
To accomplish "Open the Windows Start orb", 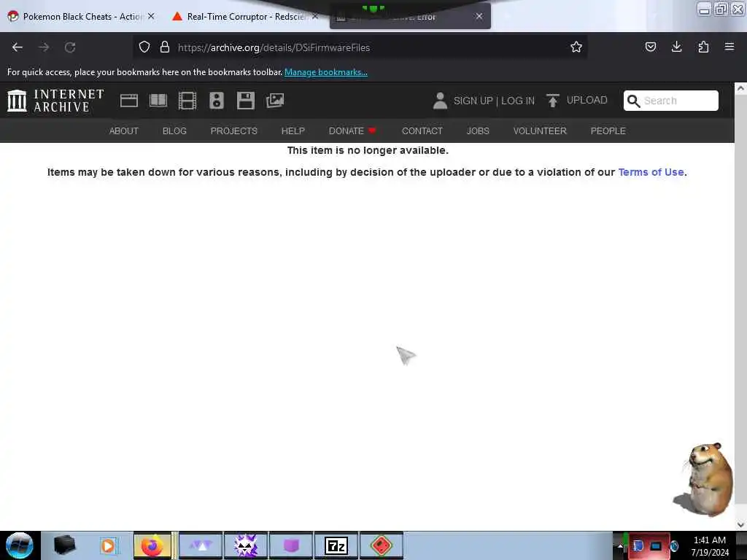I will pyautogui.click(x=20, y=545).
